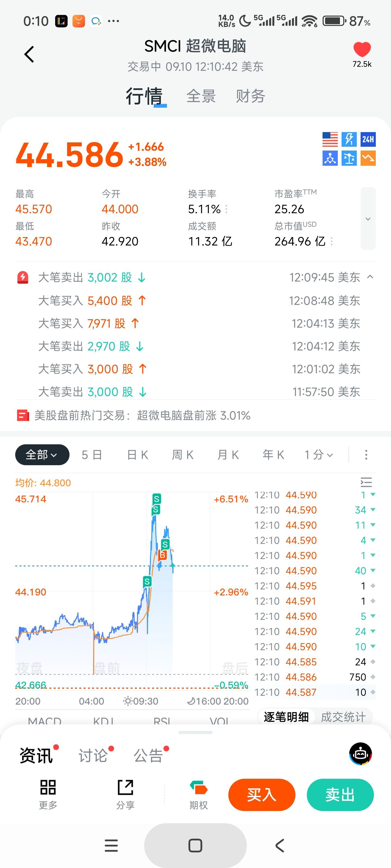
Task: Collapse the large-order list arrow
Action: (370, 277)
